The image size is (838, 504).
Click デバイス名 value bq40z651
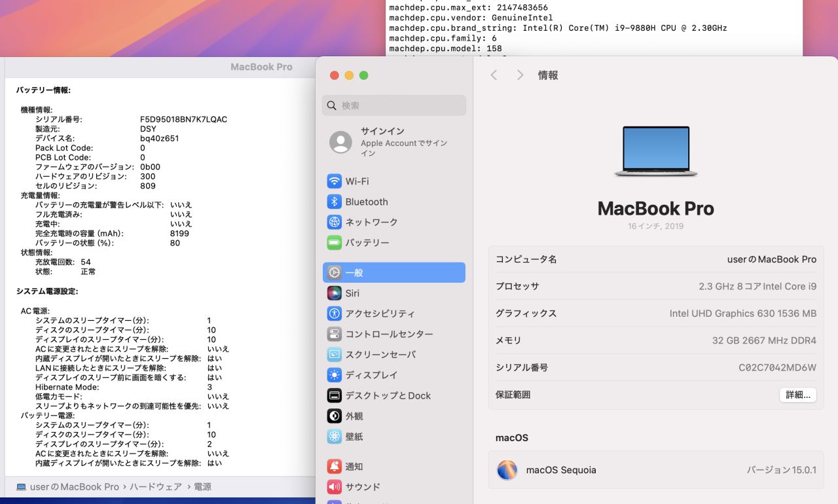click(159, 139)
